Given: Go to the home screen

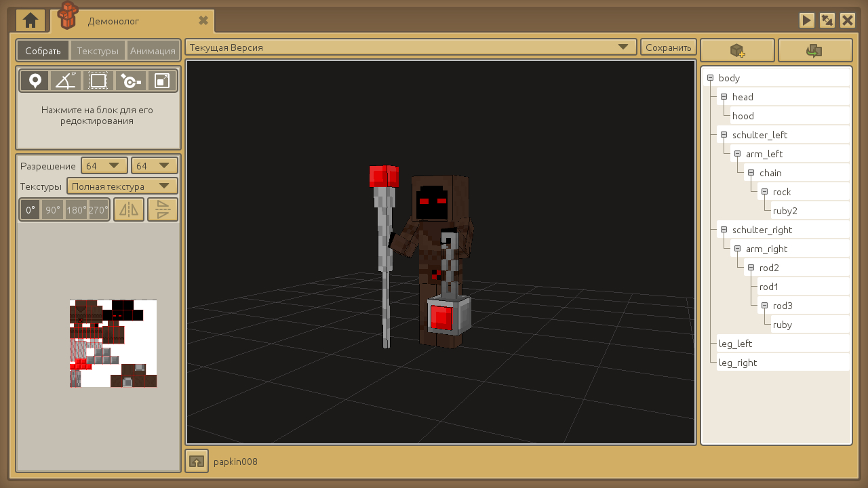Looking at the screenshot, I should 31,21.
